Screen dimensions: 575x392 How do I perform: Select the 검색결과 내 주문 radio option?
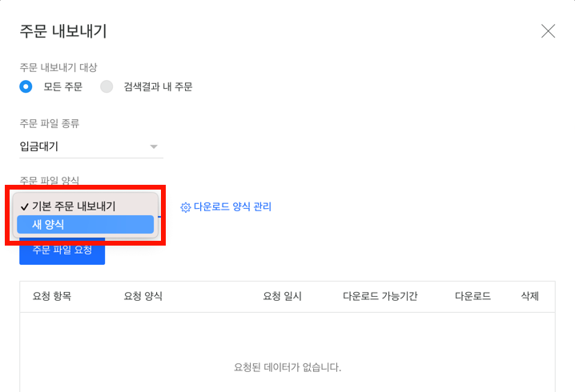point(107,87)
